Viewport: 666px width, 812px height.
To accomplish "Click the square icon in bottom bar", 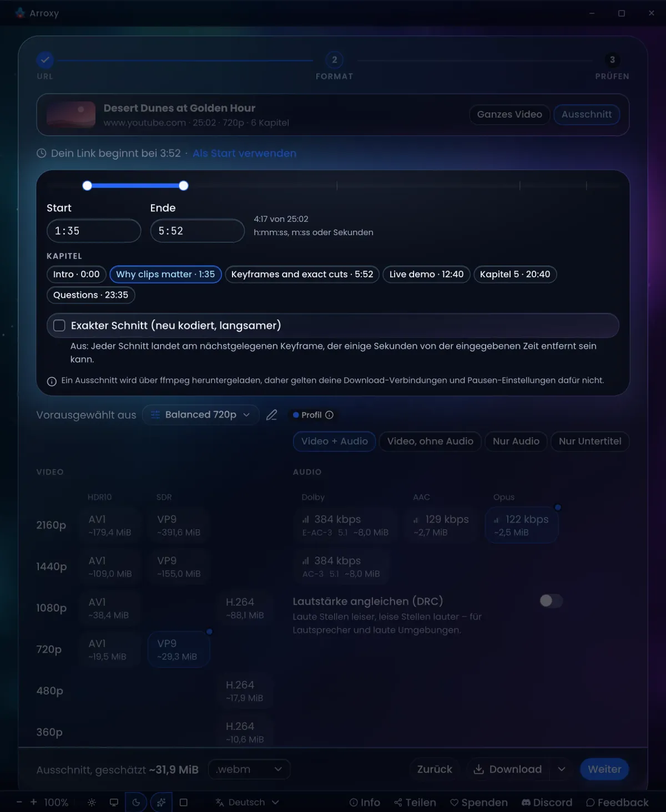I will tap(184, 803).
